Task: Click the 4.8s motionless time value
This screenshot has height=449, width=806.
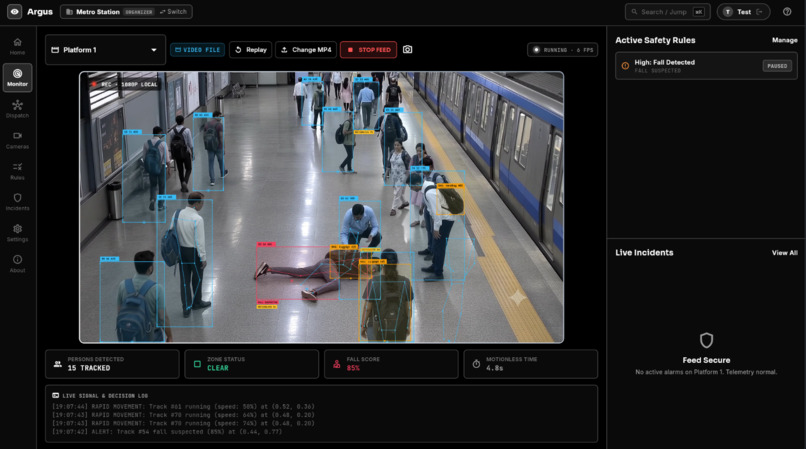Action: (x=494, y=368)
